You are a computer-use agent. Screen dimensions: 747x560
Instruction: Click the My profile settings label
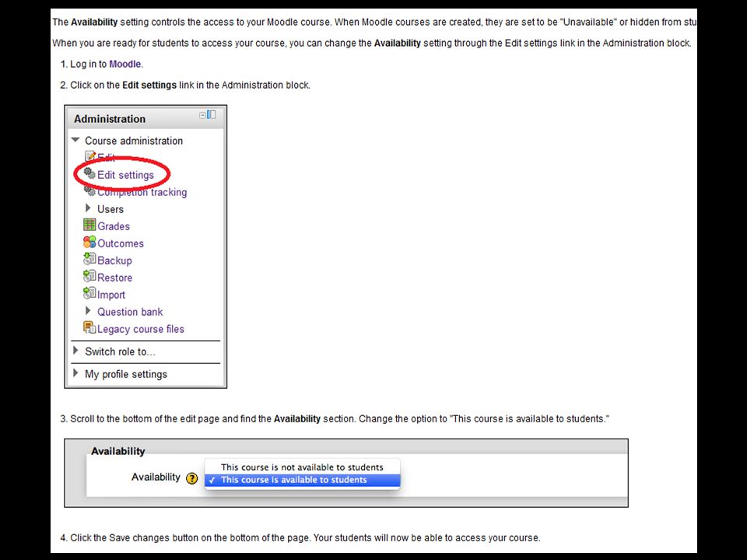126,374
